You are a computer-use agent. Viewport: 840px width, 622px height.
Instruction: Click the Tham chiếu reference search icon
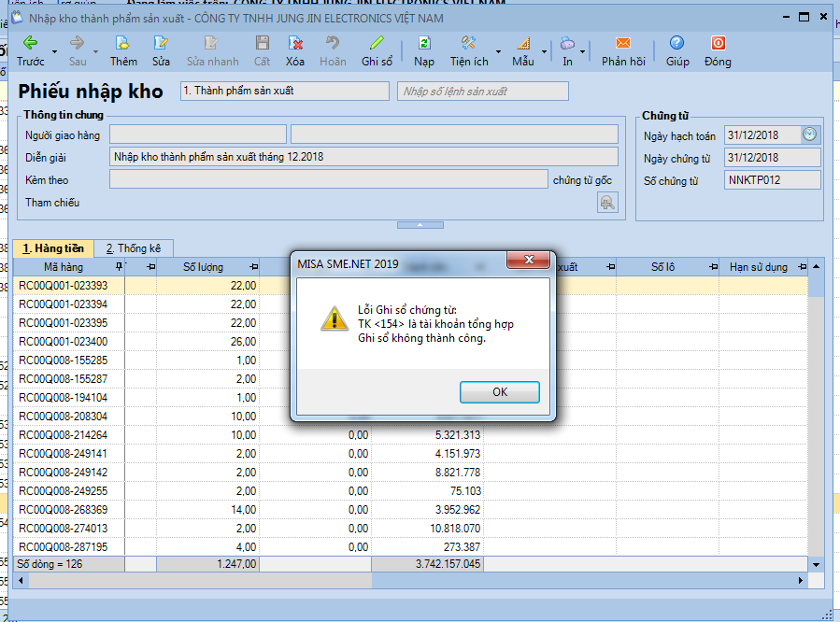(607, 203)
